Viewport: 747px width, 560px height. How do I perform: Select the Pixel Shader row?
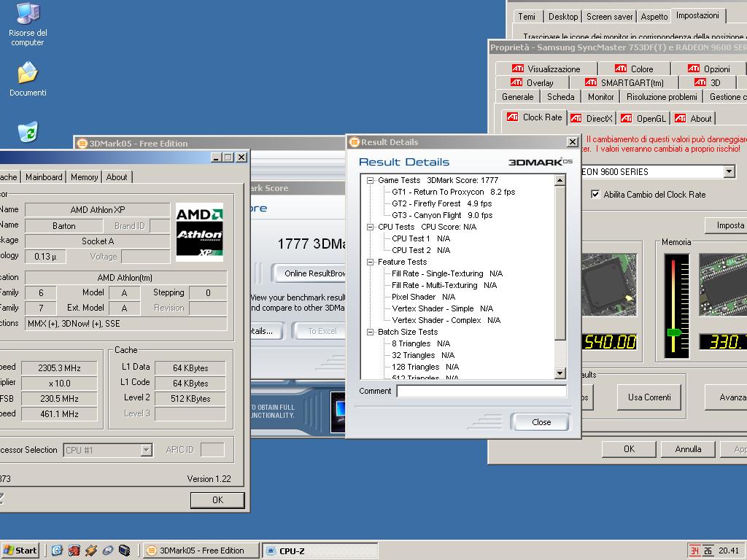pos(423,297)
